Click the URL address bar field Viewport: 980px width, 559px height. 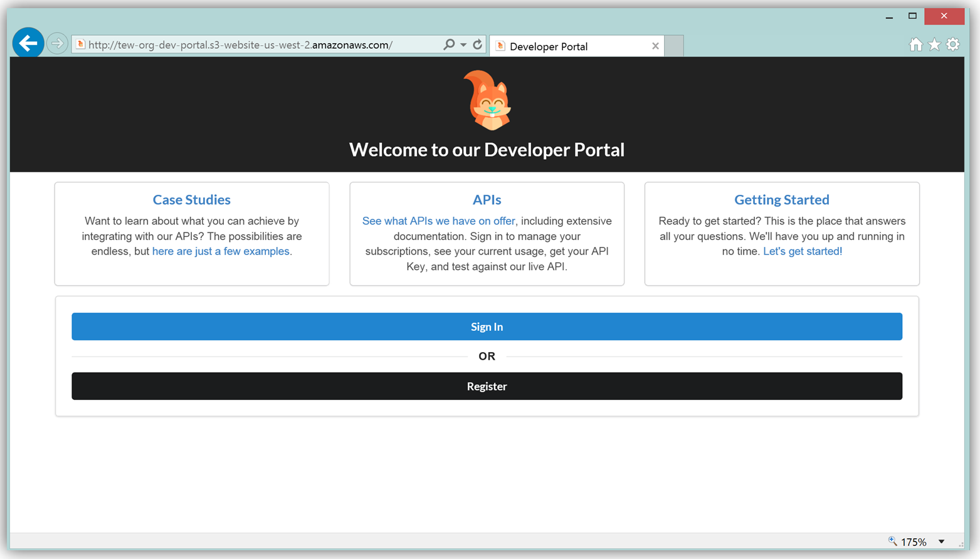[x=251, y=45]
